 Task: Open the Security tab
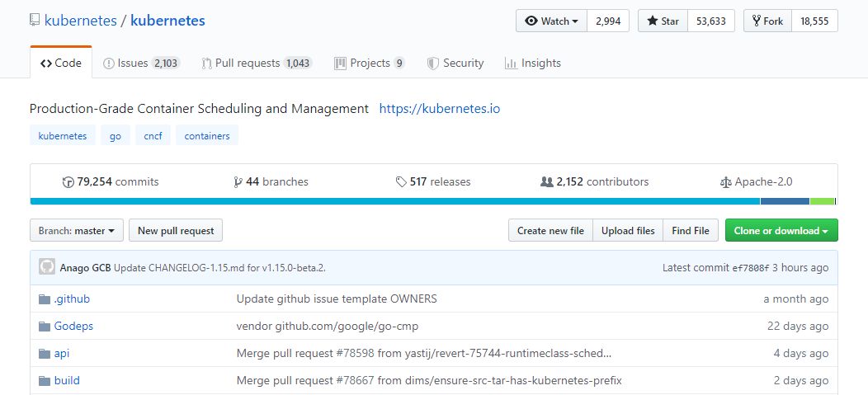click(x=455, y=63)
